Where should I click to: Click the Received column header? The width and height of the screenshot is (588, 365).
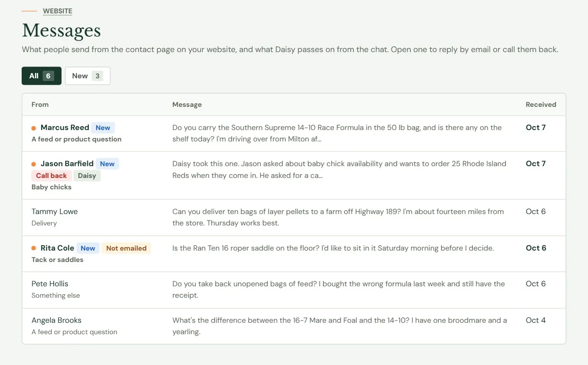pyautogui.click(x=541, y=105)
